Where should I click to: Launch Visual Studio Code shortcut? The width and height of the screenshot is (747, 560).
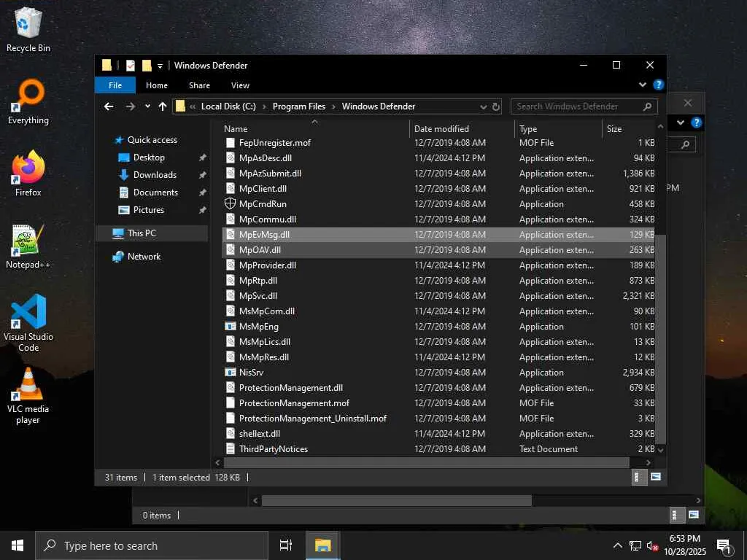click(28, 323)
